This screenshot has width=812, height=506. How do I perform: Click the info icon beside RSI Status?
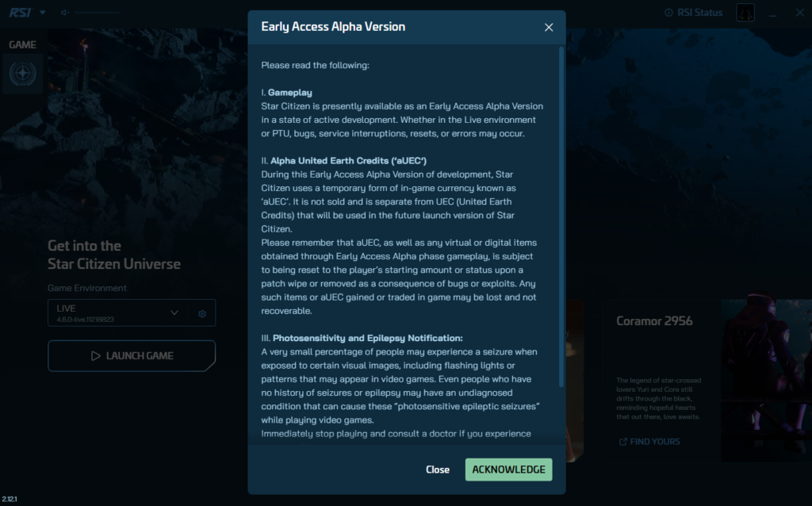pos(668,13)
